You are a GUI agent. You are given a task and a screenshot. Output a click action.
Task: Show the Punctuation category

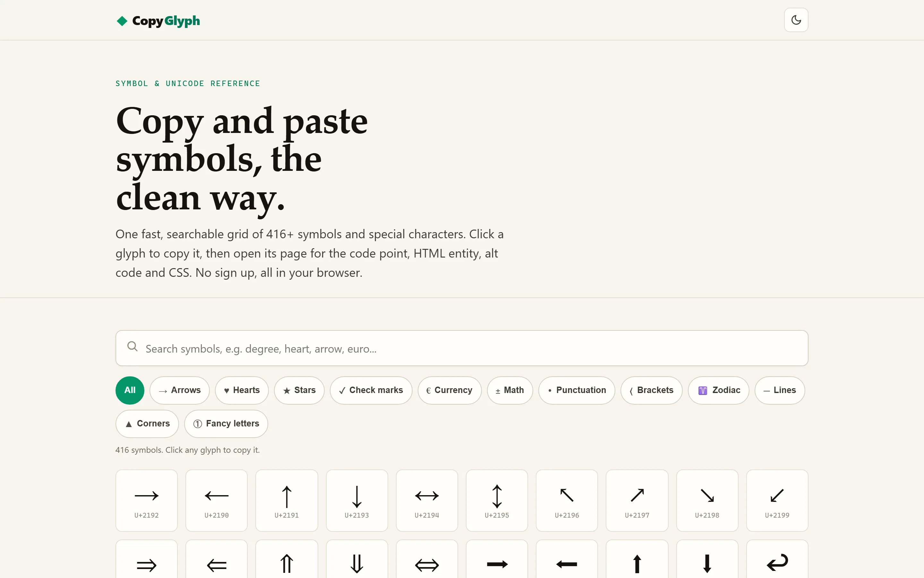coord(577,390)
